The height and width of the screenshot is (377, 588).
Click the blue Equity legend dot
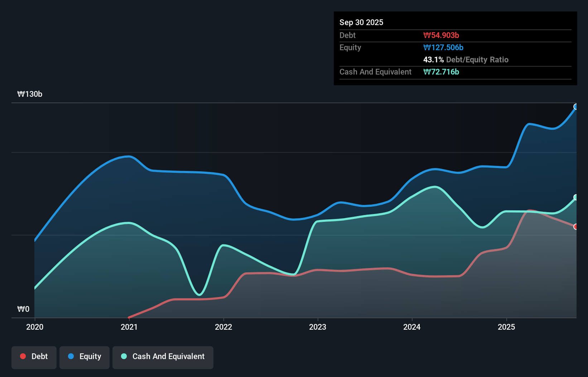[x=71, y=356]
